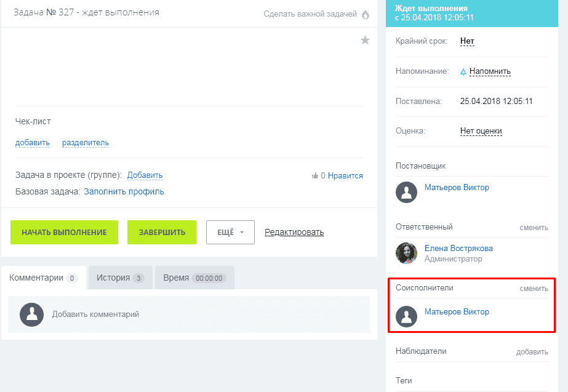This screenshot has width=568, height=392.
Task: Toggle the favorite star icon
Action: [x=365, y=41]
